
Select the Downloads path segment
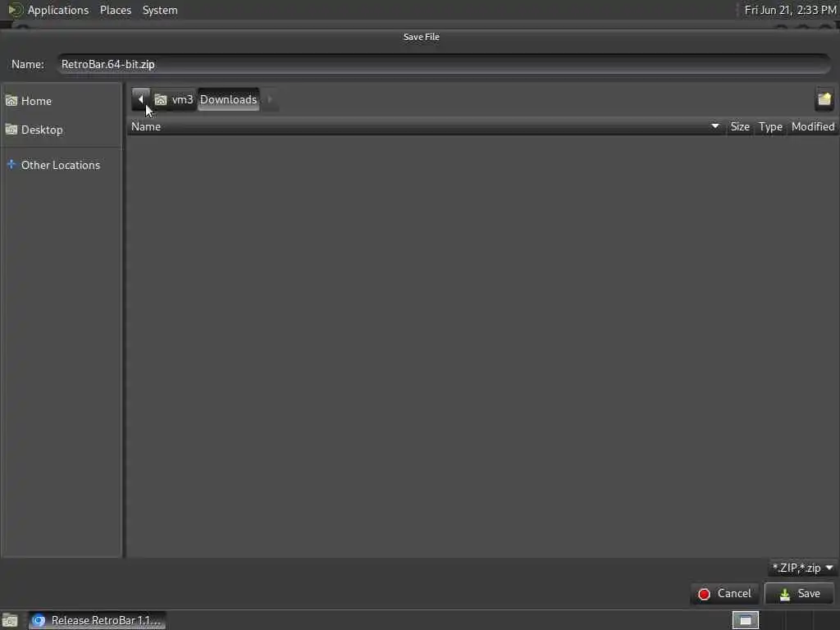pos(228,99)
